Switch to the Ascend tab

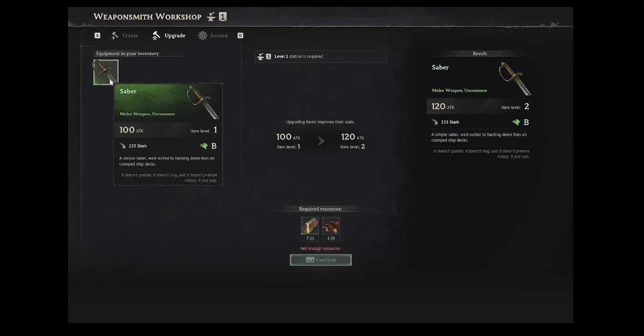click(x=213, y=35)
